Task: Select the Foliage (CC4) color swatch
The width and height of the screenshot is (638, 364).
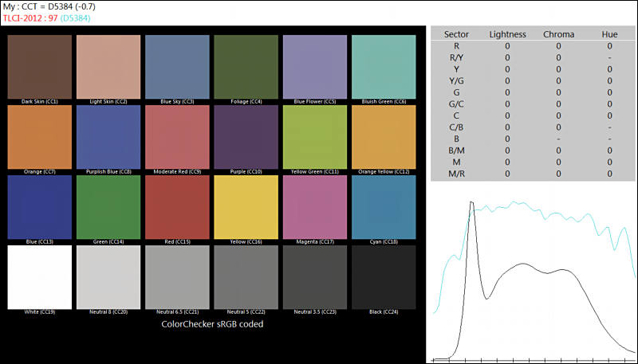Action: tap(246, 66)
